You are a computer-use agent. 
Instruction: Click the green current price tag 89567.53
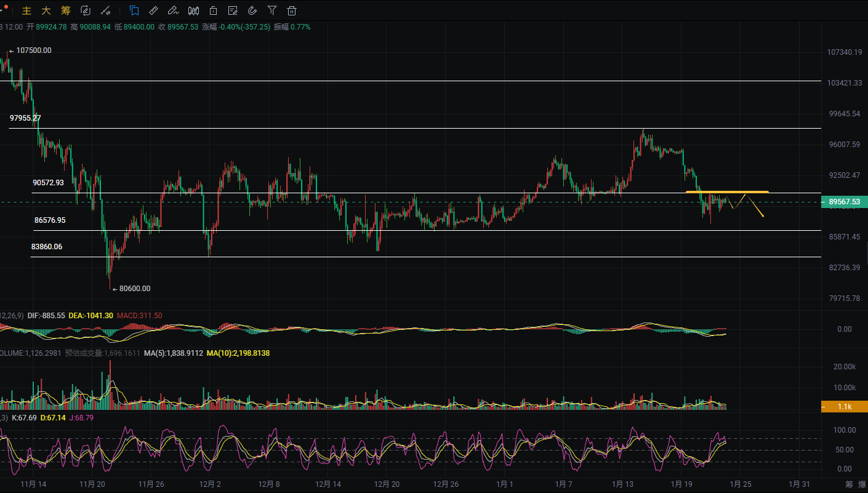click(844, 201)
